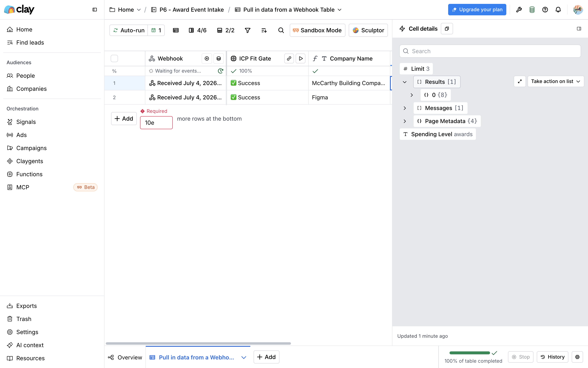
Task: Click the Stop button
Action: [520, 357]
